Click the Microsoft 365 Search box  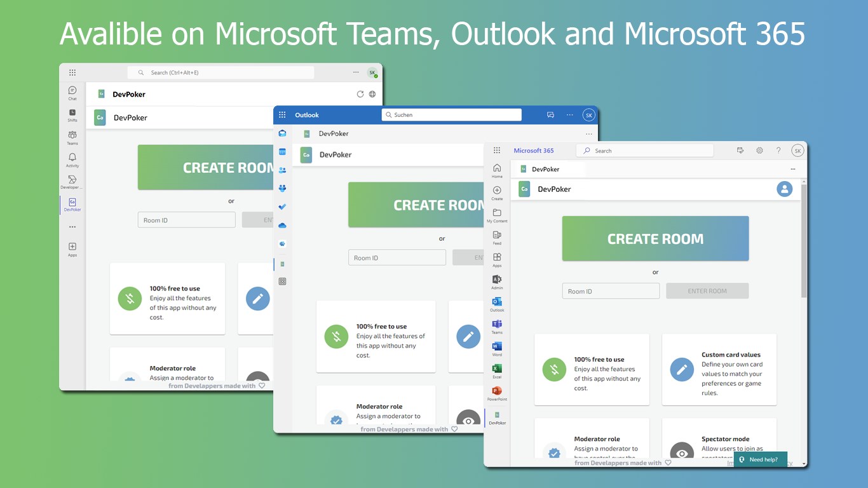pos(645,151)
